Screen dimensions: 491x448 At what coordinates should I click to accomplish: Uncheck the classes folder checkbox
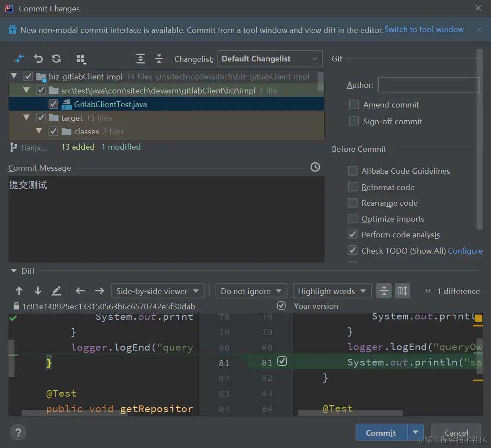tap(53, 131)
